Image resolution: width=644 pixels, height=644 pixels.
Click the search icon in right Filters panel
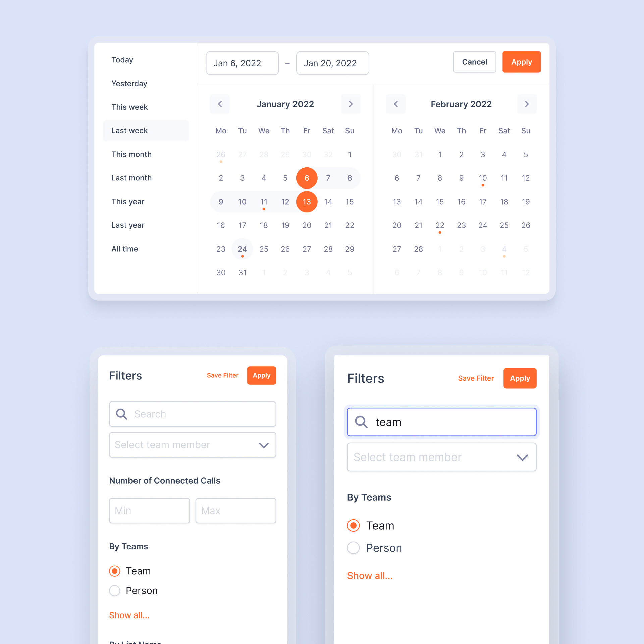(x=360, y=422)
